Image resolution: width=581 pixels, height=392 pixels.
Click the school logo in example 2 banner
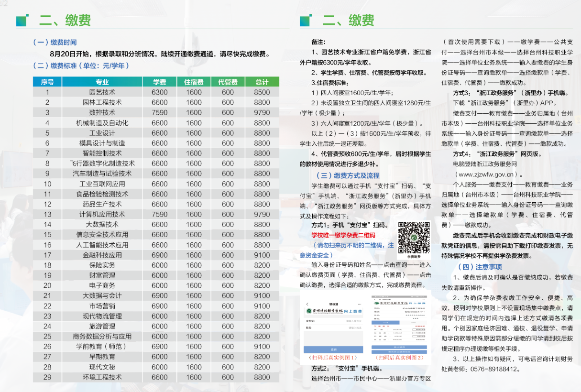coord(376,304)
